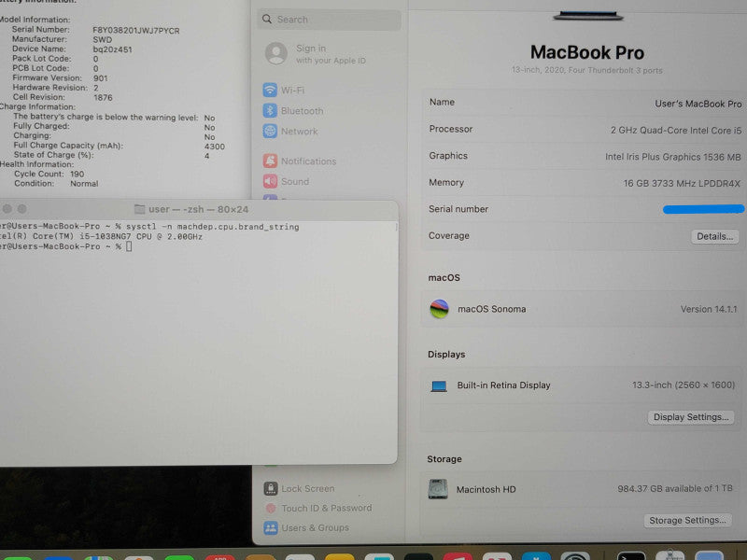
Task: Focus the System Settings Search field
Action: click(330, 20)
